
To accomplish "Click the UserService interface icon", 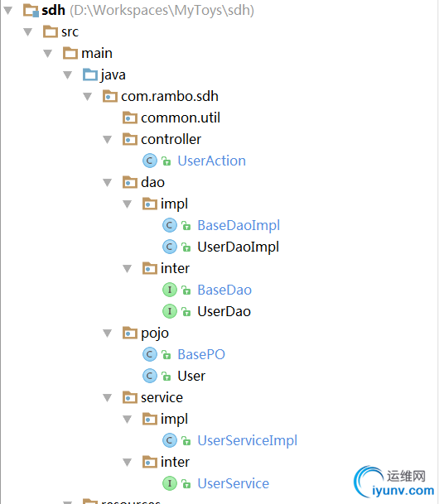I will (170, 483).
